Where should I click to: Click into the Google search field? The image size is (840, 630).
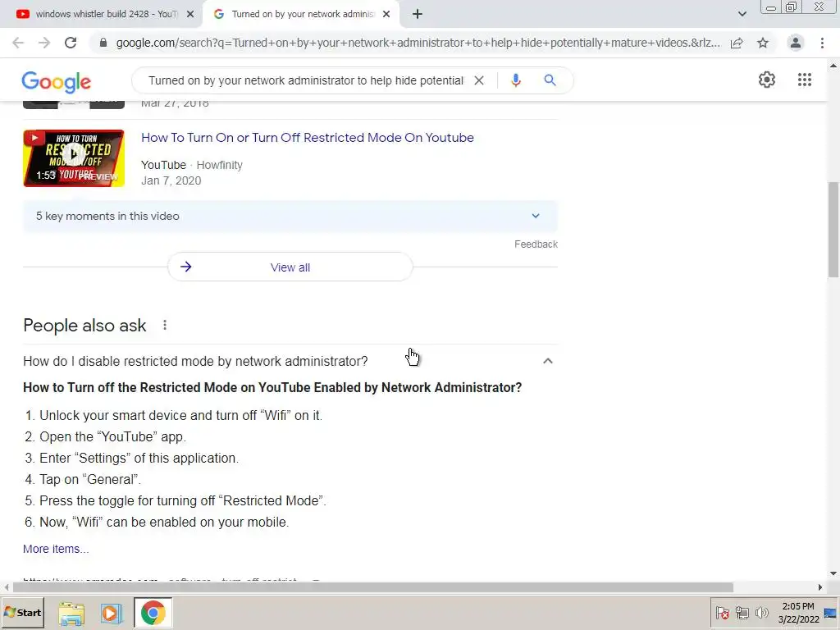coord(306,80)
